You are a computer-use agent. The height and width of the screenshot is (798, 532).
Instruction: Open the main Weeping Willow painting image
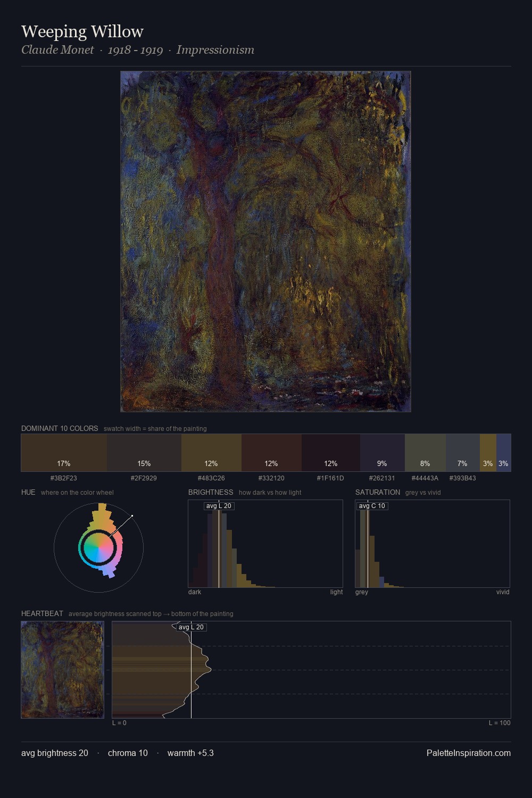pos(265,242)
